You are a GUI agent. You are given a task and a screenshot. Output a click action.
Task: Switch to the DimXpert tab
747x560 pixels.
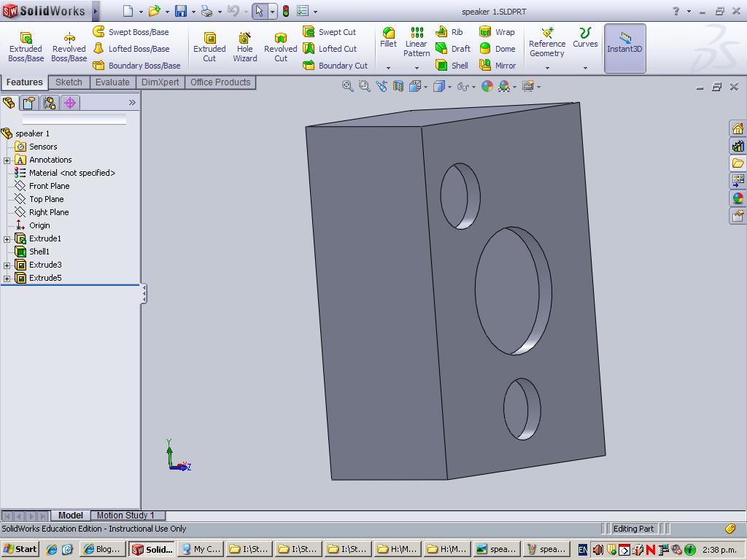[160, 82]
